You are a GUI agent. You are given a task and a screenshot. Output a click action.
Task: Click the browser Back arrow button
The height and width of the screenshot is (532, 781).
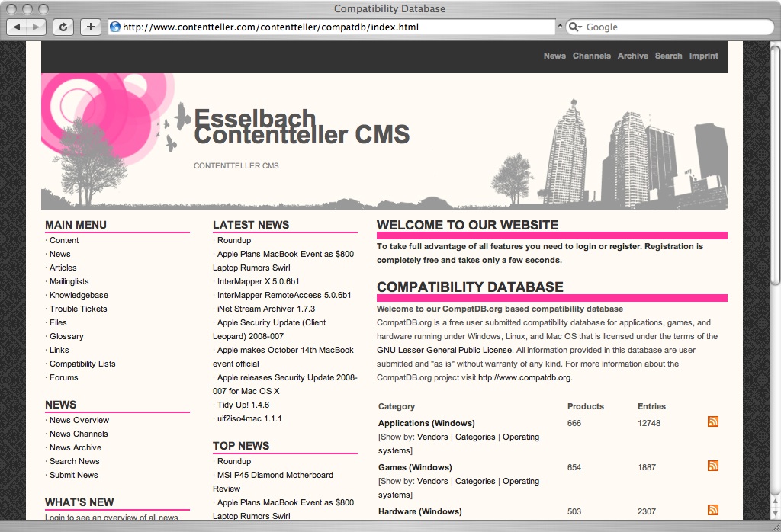pos(17,27)
